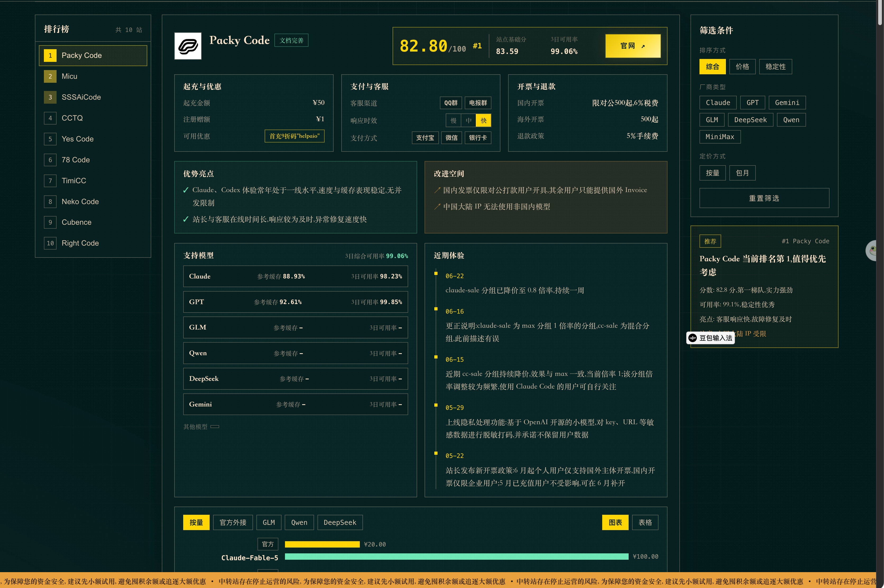Open the GPT model row
884x588 pixels.
tap(296, 302)
